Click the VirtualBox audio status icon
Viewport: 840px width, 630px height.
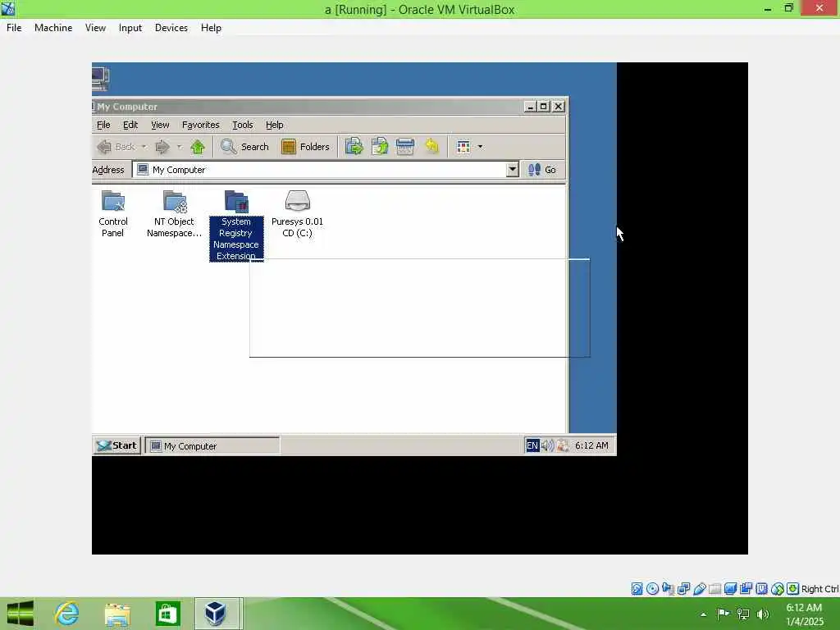pyautogui.click(x=668, y=589)
